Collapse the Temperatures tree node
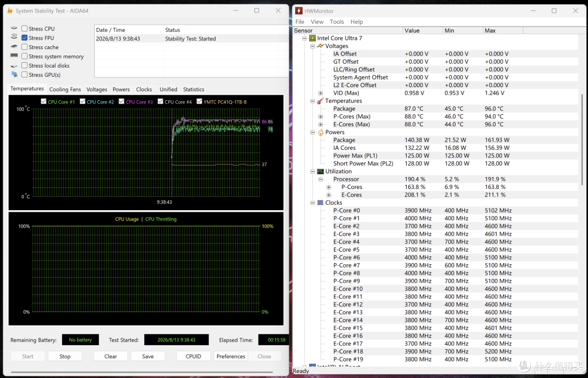The height and width of the screenshot is (378, 588). (x=313, y=101)
